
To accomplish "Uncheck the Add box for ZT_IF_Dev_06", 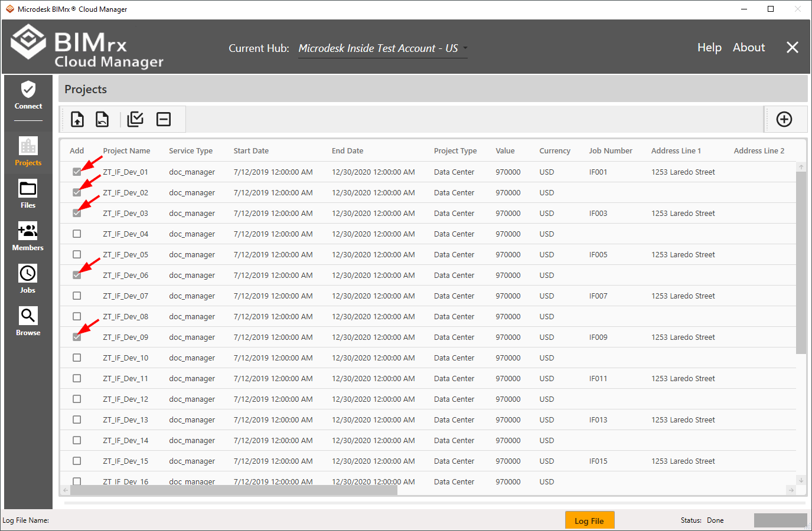I will tap(77, 275).
